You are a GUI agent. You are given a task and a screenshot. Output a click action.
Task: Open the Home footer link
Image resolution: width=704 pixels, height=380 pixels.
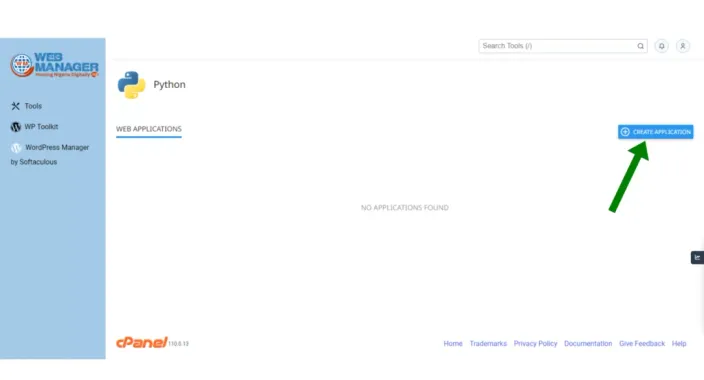tap(453, 344)
